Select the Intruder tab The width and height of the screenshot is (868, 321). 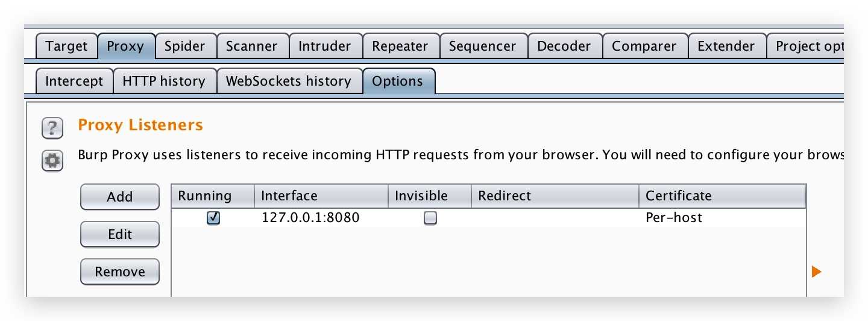(325, 46)
